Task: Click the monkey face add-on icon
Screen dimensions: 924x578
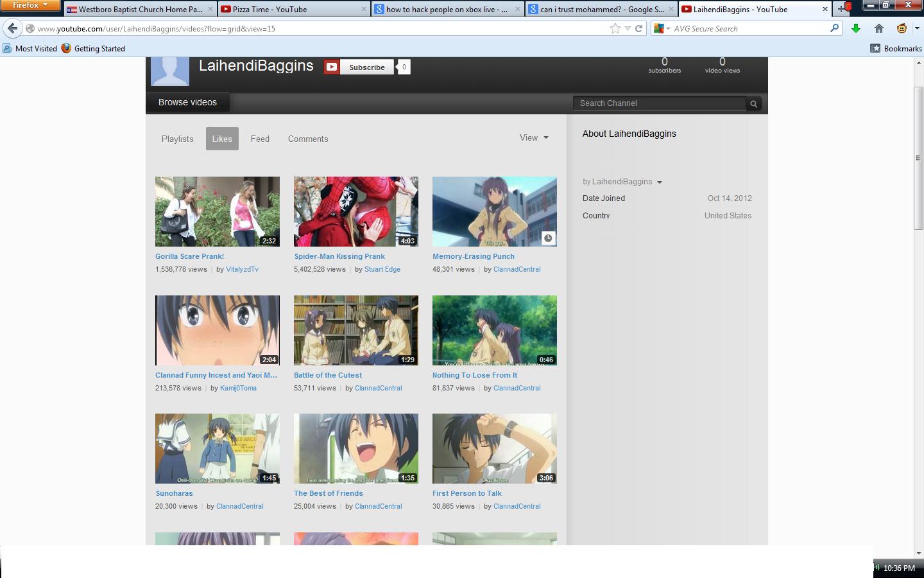Action: pos(902,28)
